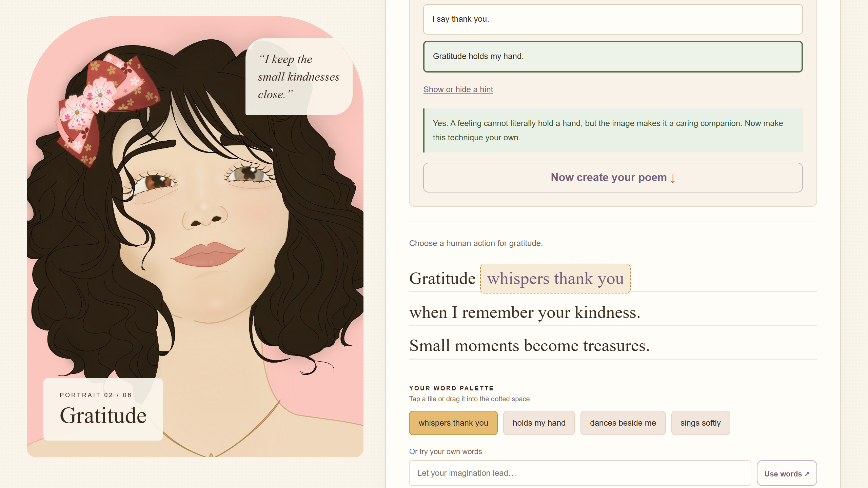This screenshot has width=868, height=488.
Task: Click the 'Small moments become treasures.' poem line
Action: pyautogui.click(x=530, y=346)
